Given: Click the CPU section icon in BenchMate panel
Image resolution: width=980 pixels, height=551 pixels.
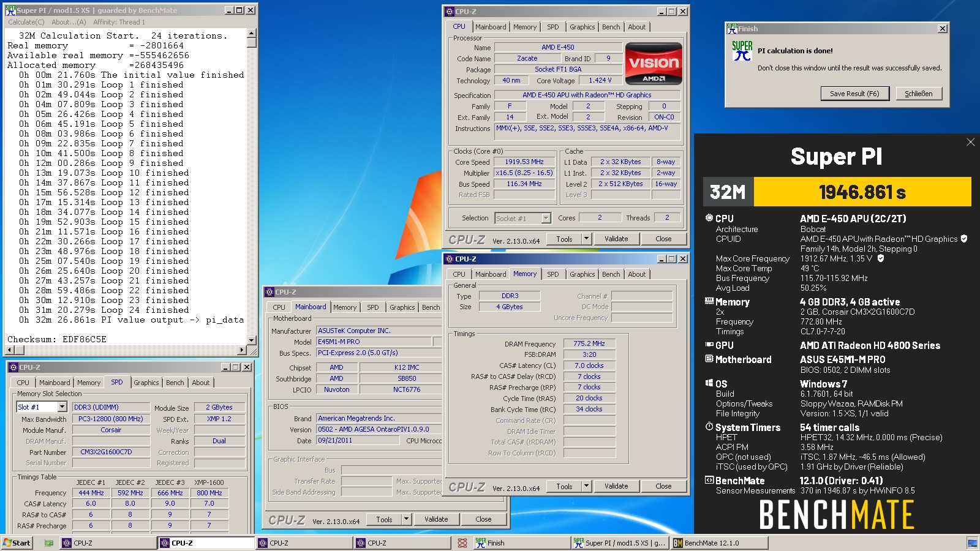Looking at the screenshot, I should pyautogui.click(x=709, y=218).
